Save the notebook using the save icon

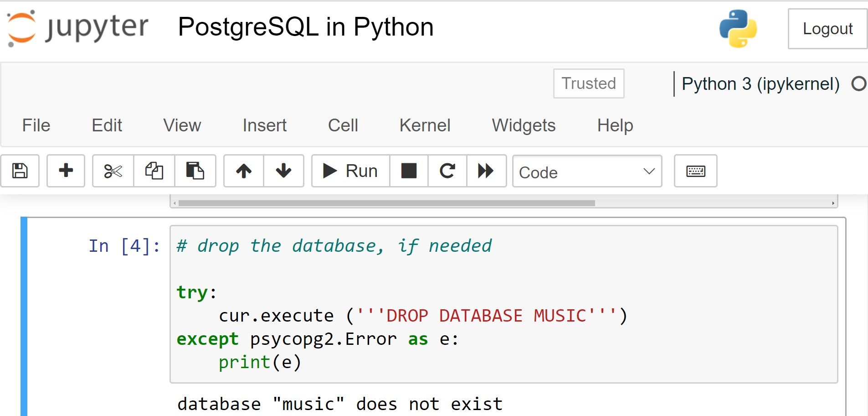tap(20, 171)
